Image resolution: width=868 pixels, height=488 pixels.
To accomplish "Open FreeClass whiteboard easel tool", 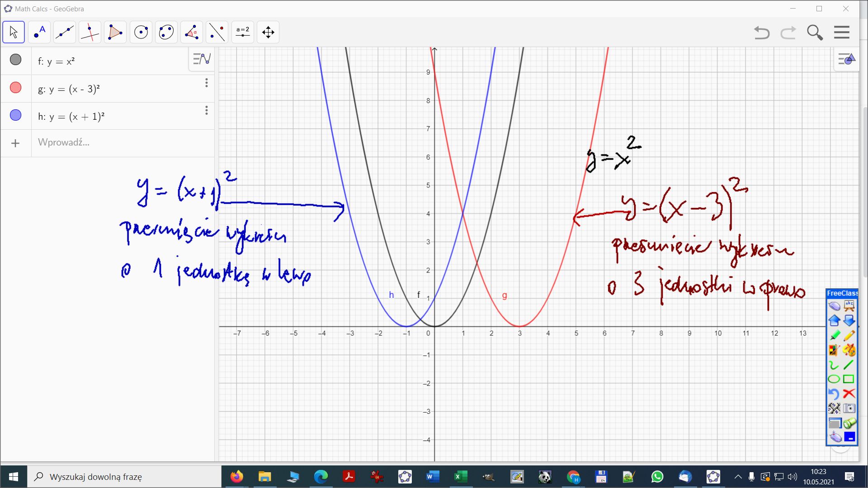I will (x=849, y=306).
